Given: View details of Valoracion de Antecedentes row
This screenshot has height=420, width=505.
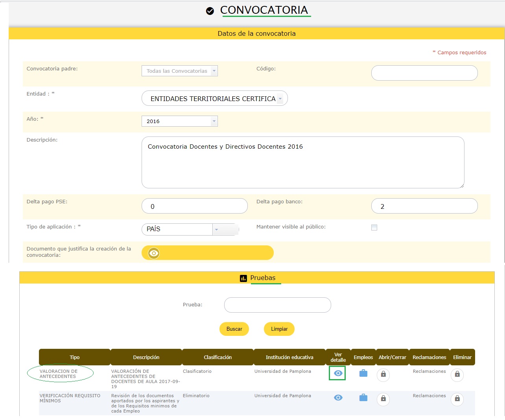Looking at the screenshot, I should tap(338, 373).
